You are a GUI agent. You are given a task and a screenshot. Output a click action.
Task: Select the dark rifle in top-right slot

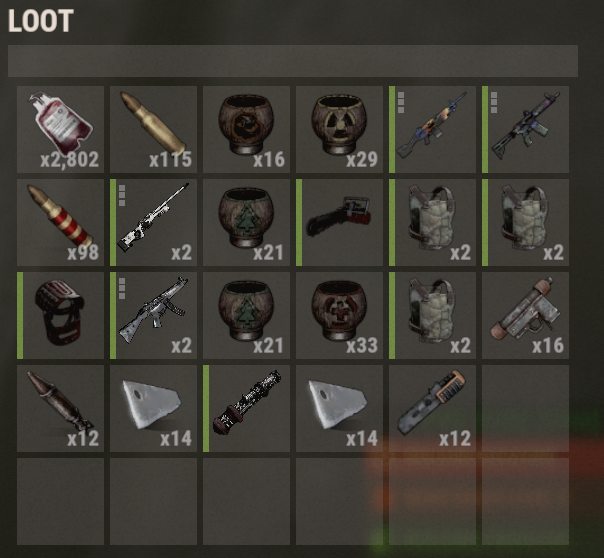tap(525, 129)
